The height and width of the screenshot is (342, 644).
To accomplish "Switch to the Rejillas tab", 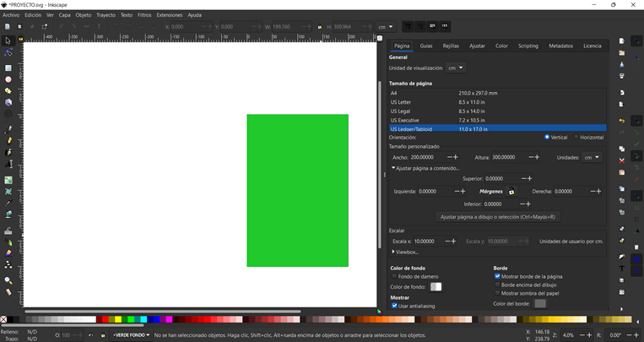I will [x=451, y=46].
